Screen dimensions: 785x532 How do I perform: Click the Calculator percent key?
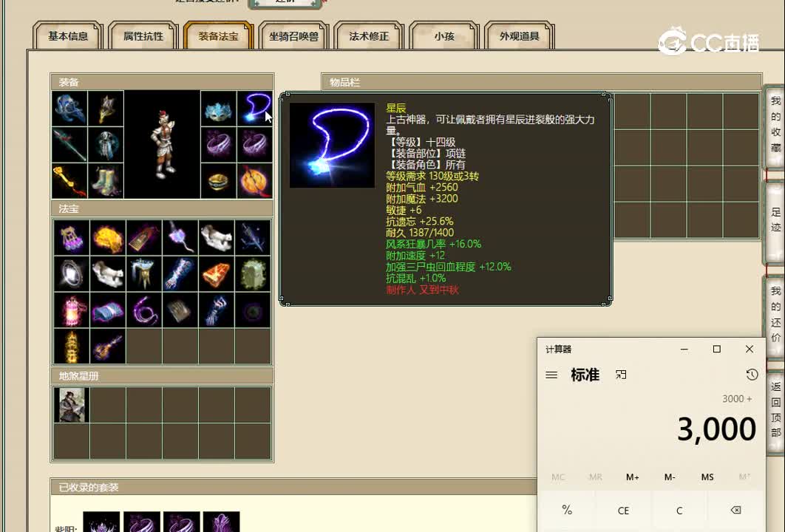coord(567,510)
